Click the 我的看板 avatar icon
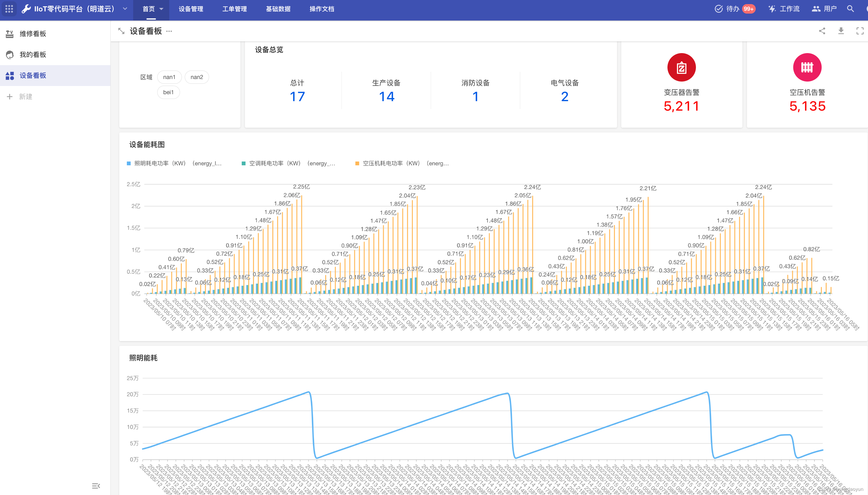 (x=9, y=54)
